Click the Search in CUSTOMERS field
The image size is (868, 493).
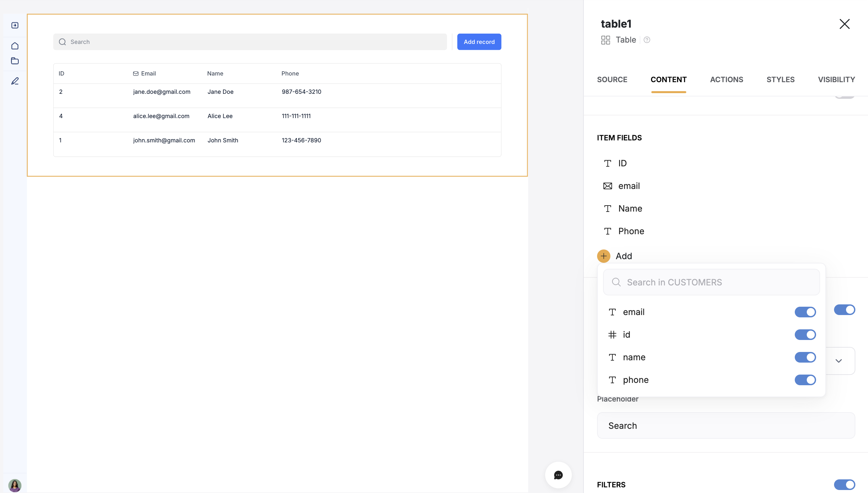pos(711,282)
